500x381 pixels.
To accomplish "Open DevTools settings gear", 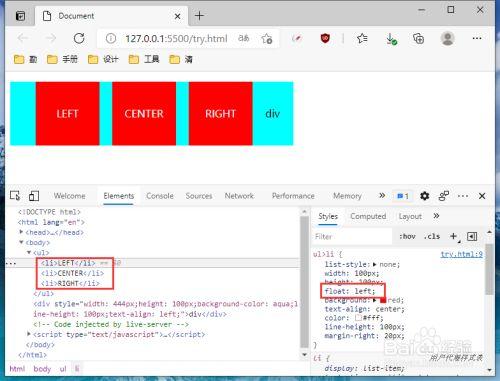I will 424,196.
